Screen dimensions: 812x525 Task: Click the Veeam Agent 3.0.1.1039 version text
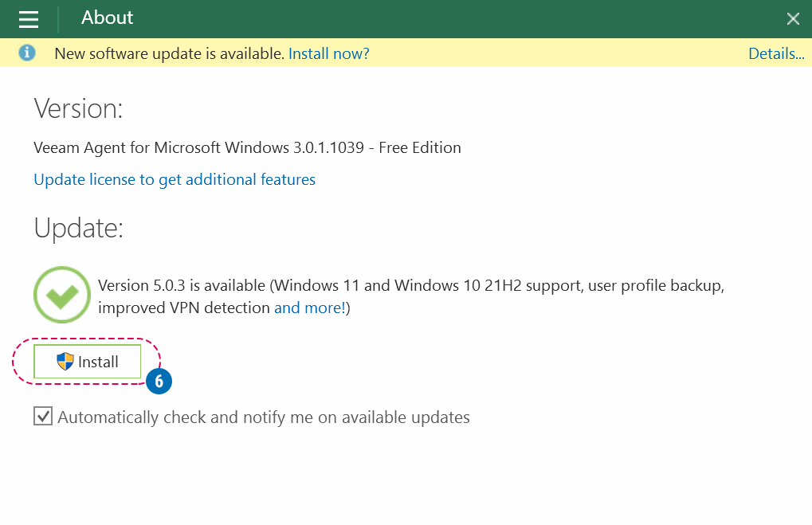coord(247,147)
